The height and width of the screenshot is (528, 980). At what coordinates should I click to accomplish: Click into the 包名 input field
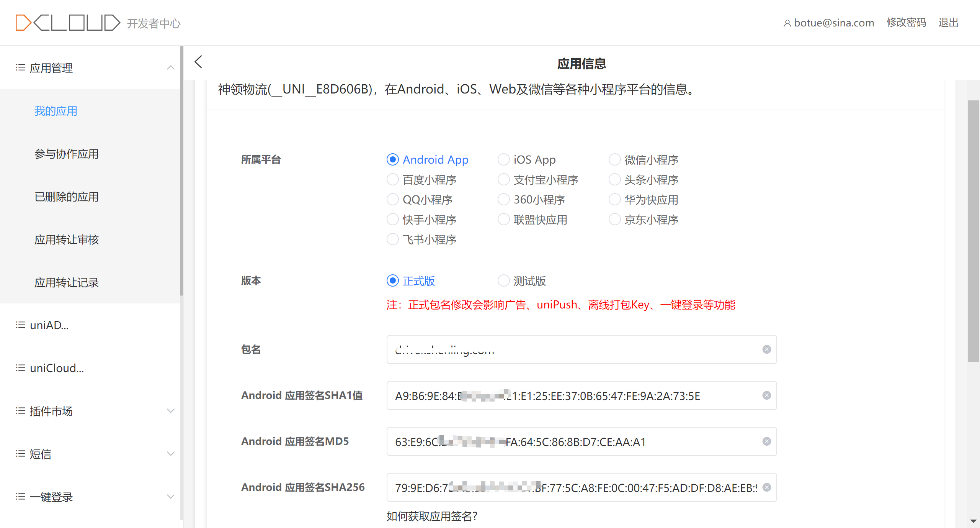point(574,349)
